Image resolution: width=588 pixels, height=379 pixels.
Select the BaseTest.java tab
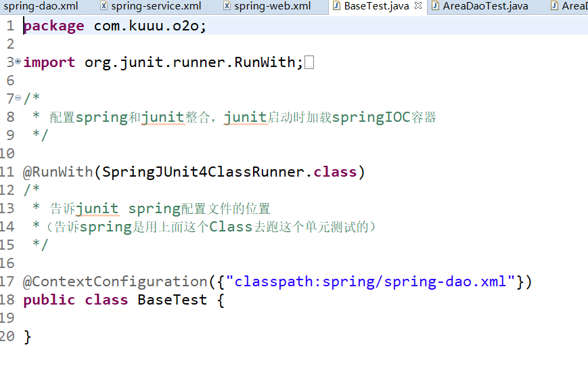(x=376, y=6)
